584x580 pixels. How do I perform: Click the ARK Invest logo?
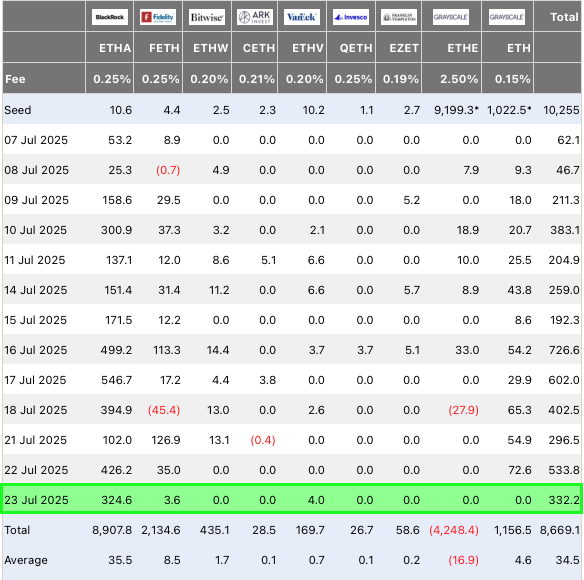click(x=255, y=17)
